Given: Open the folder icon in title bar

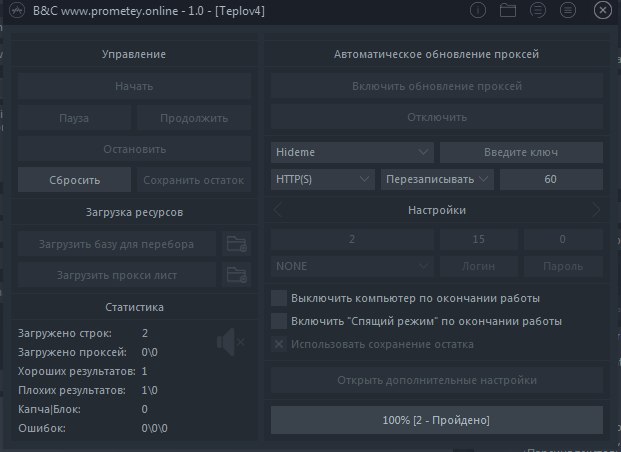Looking at the screenshot, I should [507, 11].
